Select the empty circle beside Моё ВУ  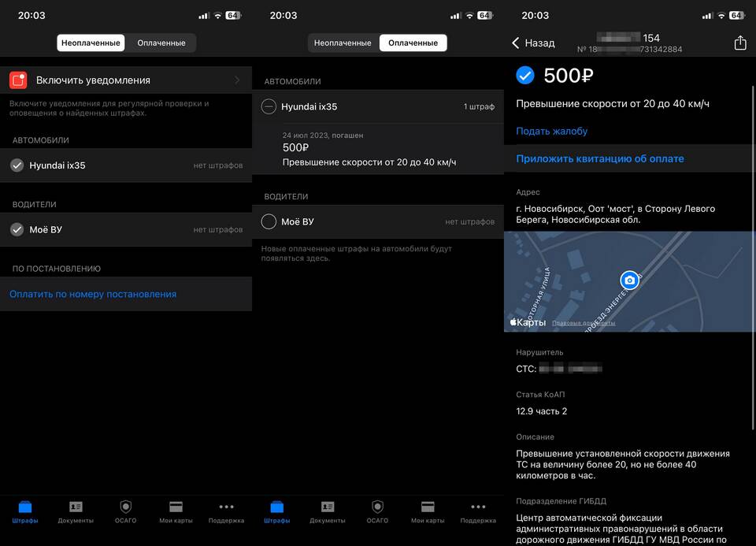point(269,221)
